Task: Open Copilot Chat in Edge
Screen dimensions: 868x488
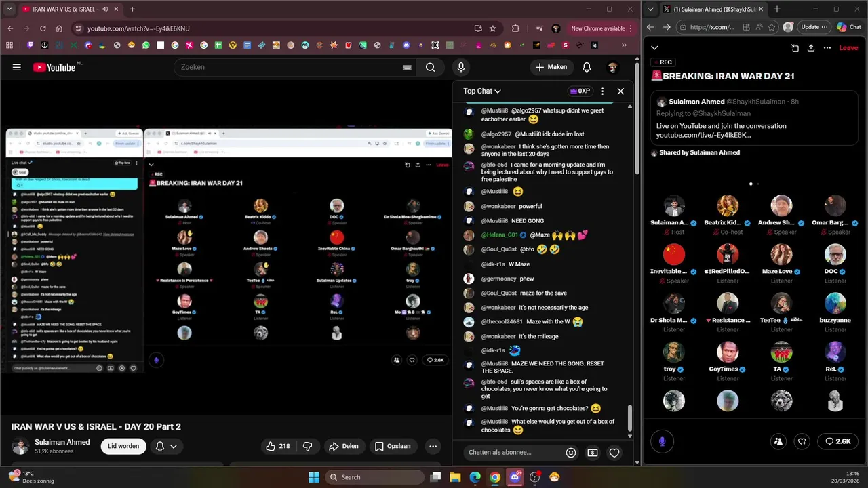Action: click(x=849, y=27)
